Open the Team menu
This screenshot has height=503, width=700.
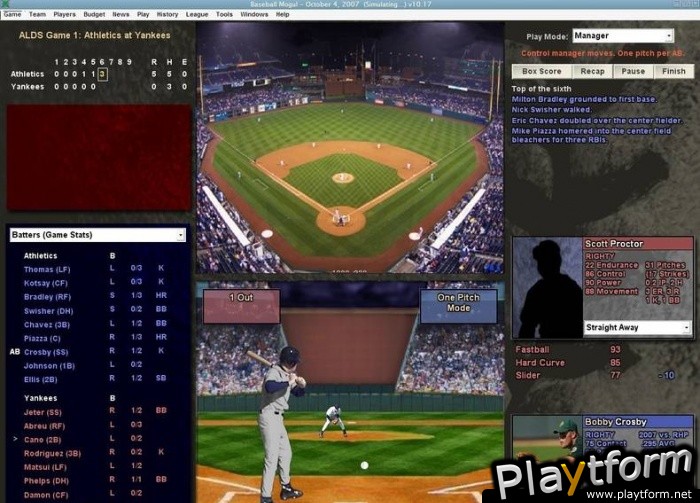[x=38, y=14]
